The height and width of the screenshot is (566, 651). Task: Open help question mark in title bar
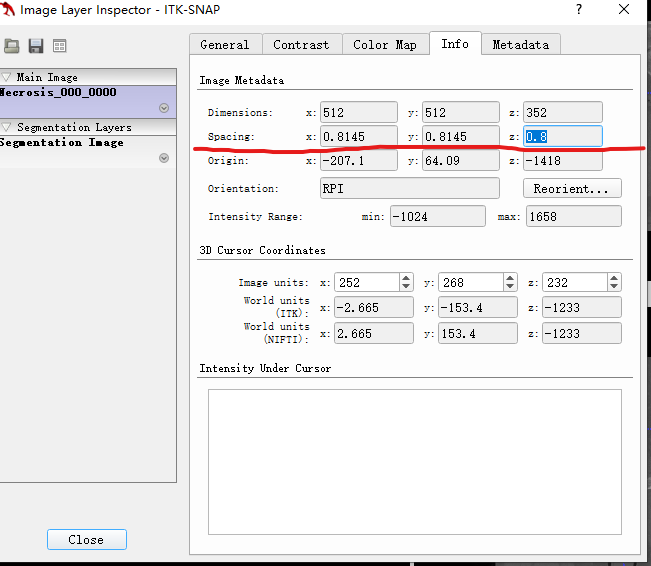click(579, 9)
